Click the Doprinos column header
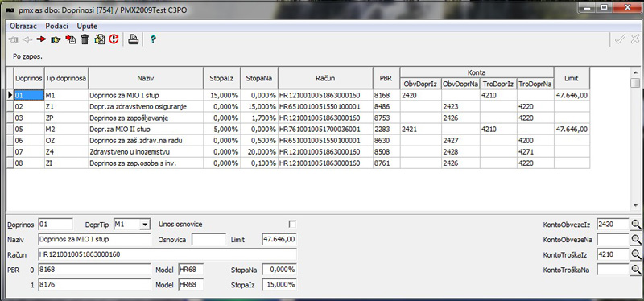 pos(29,78)
